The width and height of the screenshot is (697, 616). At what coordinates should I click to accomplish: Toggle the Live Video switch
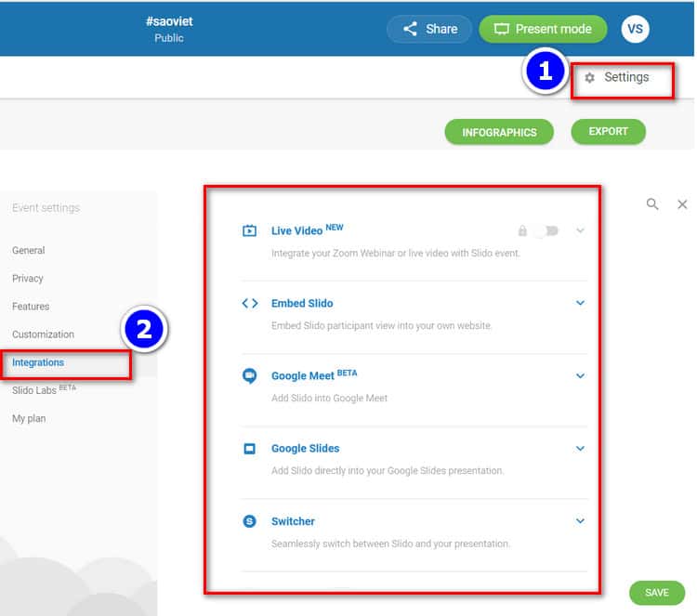pos(546,231)
